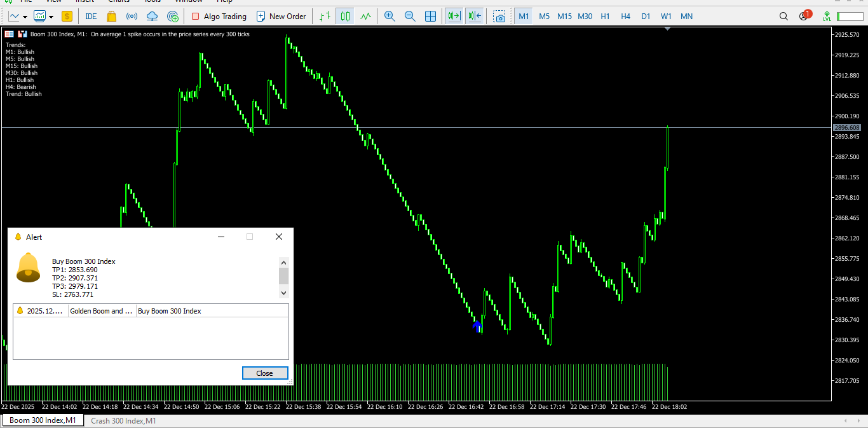This screenshot has width=868, height=428.
Task: Toggle Algo Trading
Action: click(x=219, y=17)
